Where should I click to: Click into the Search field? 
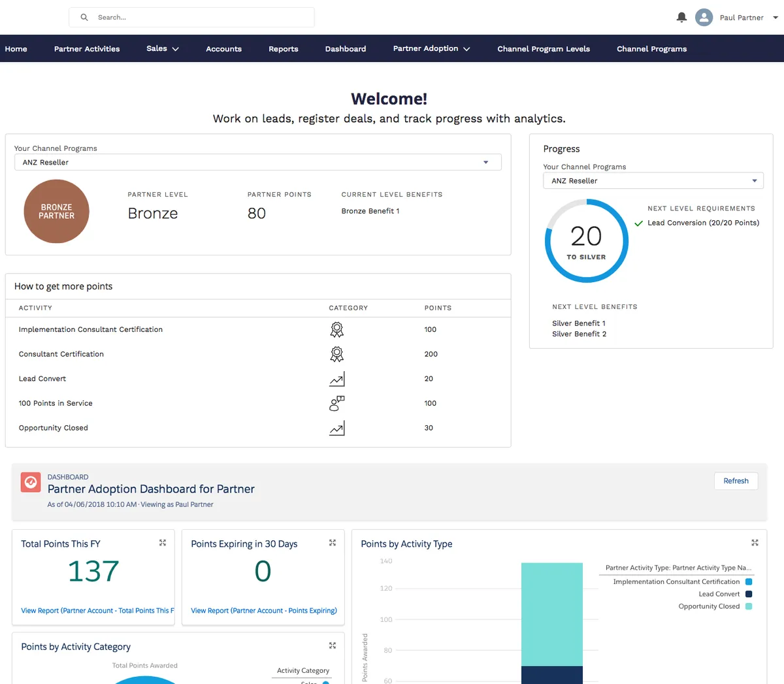[x=191, y=18]
